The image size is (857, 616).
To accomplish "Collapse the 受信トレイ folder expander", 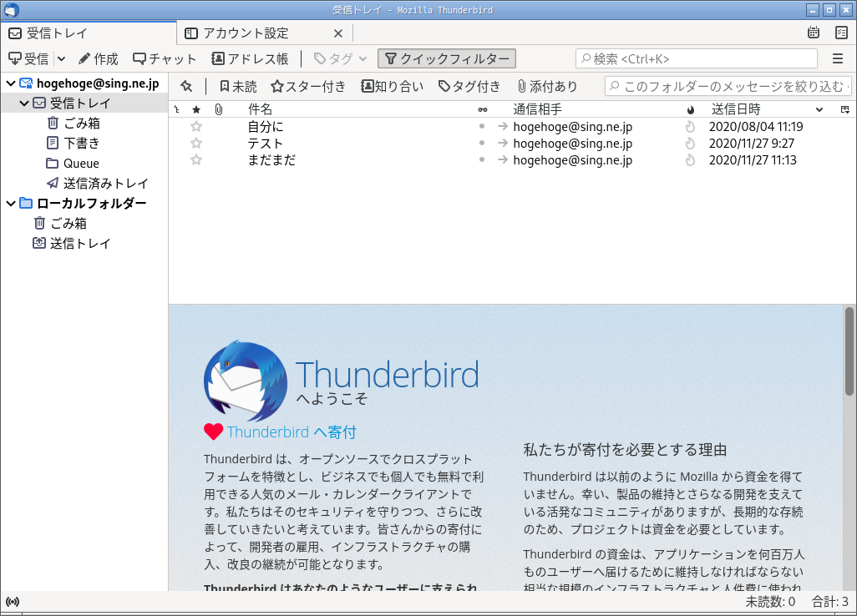I will pos(24,103).
